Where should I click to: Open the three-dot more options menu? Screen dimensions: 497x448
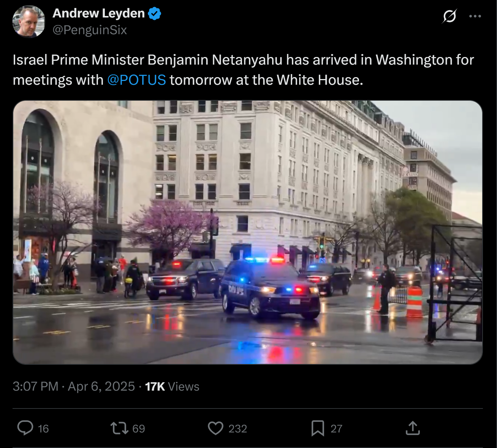(x=475, y=16)
